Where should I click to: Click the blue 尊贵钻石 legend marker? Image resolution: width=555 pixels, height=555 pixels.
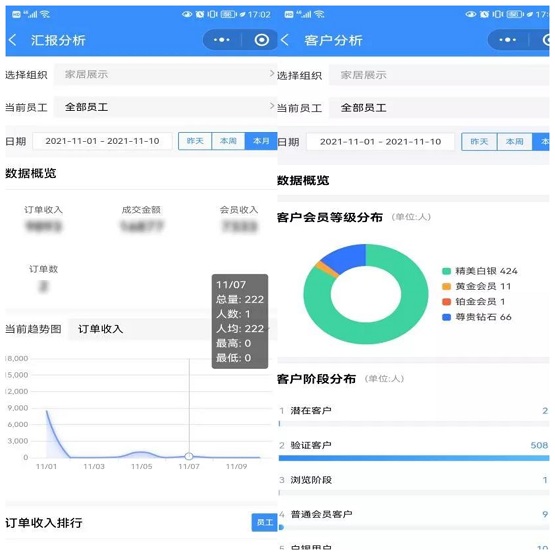[x=446, y=317]
